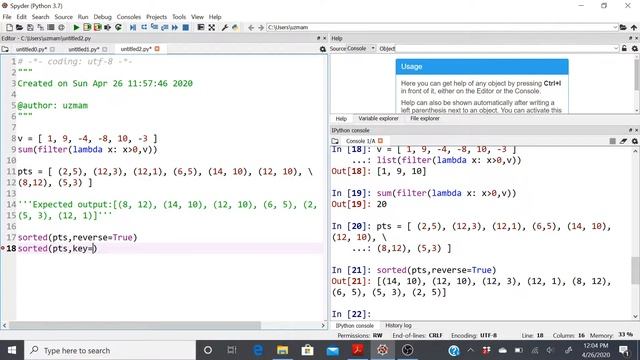
Task: Click the debugger step-over icon
Action: [x=144, y=27]
